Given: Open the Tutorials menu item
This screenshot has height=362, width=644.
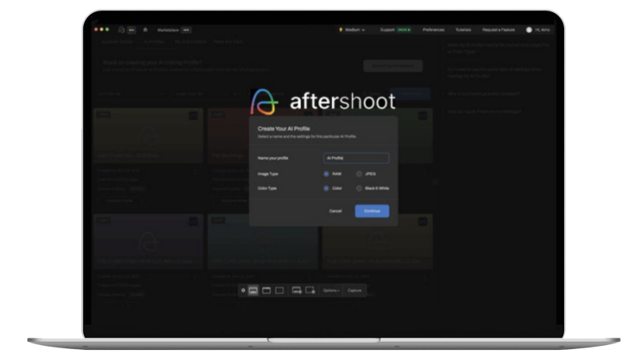Looking at the screenshot, I should (x=463, y=30).
